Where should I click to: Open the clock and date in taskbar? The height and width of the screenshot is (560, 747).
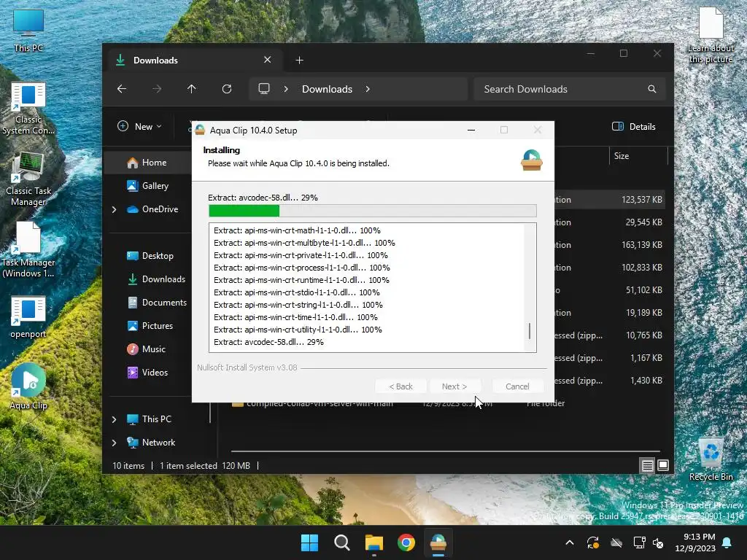695,542
